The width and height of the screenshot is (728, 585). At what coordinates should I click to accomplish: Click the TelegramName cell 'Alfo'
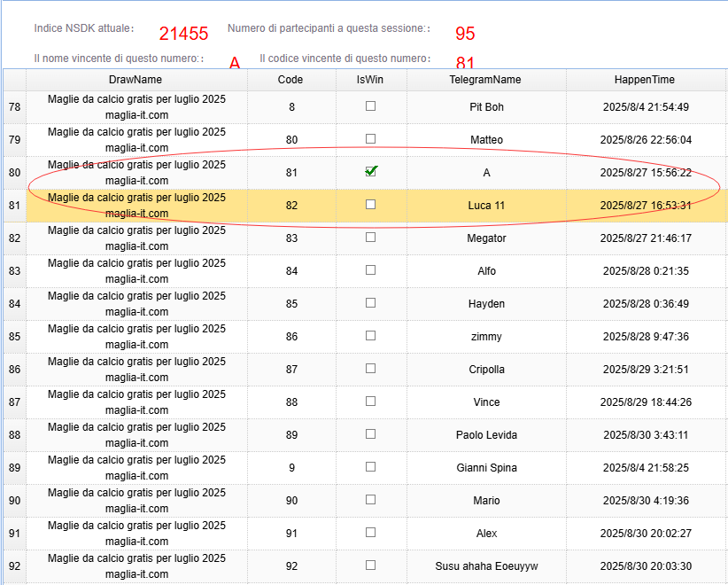click(x=486, y=271)
